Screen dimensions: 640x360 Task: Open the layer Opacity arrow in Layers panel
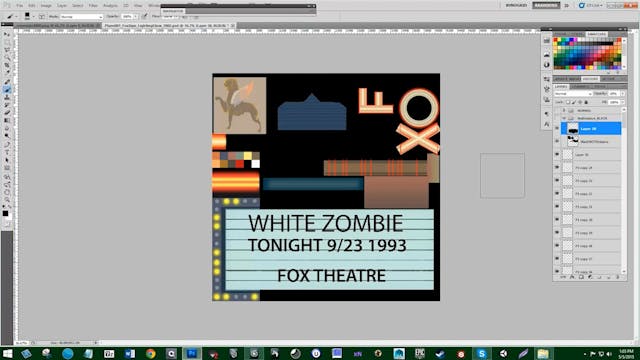pos(622,93)
